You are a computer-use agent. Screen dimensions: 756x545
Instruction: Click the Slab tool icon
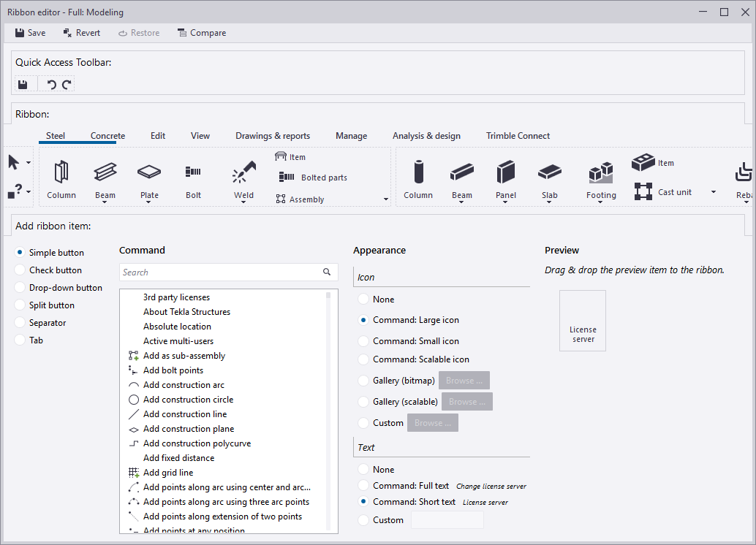[x=550, y=172]
